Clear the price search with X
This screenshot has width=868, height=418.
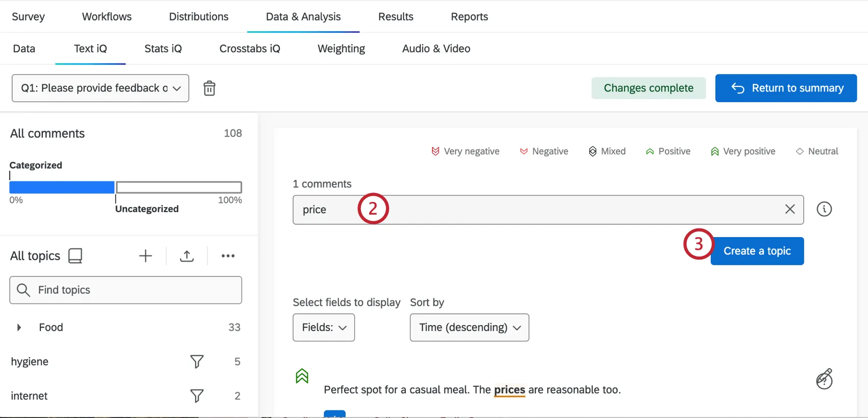pyautogui.click(x=789, y=209)
